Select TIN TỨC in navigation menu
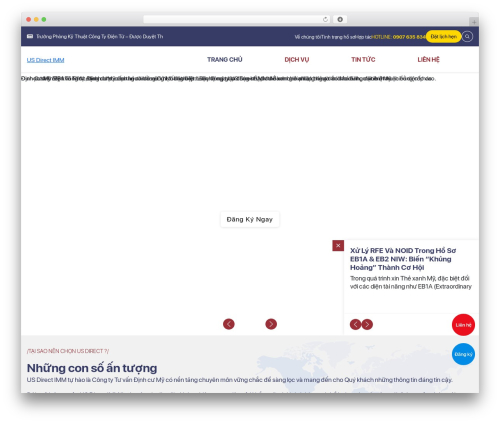Viewport: 500px width, 423px height. click(363, 60)
